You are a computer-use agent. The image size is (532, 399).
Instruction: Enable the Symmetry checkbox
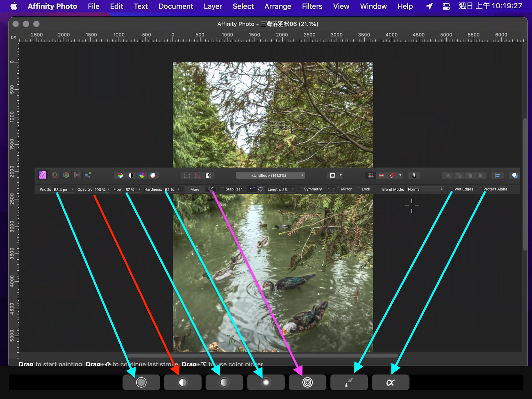click(x=301, y=189)
